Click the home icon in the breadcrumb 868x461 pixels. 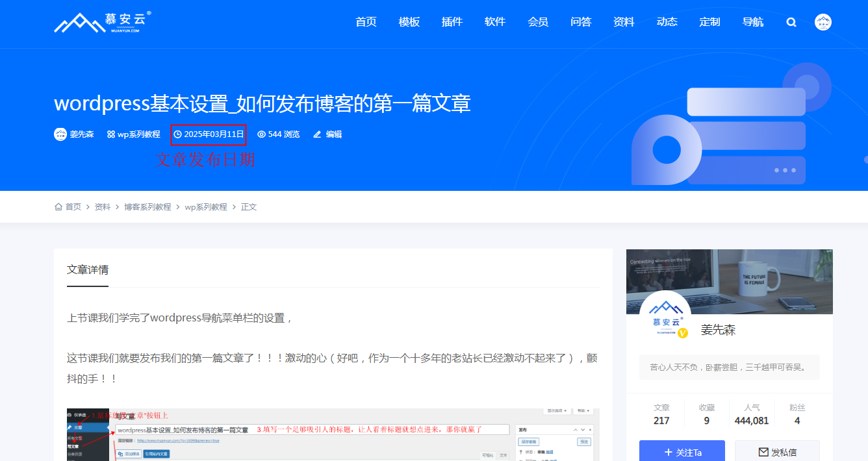click(58, 206)
